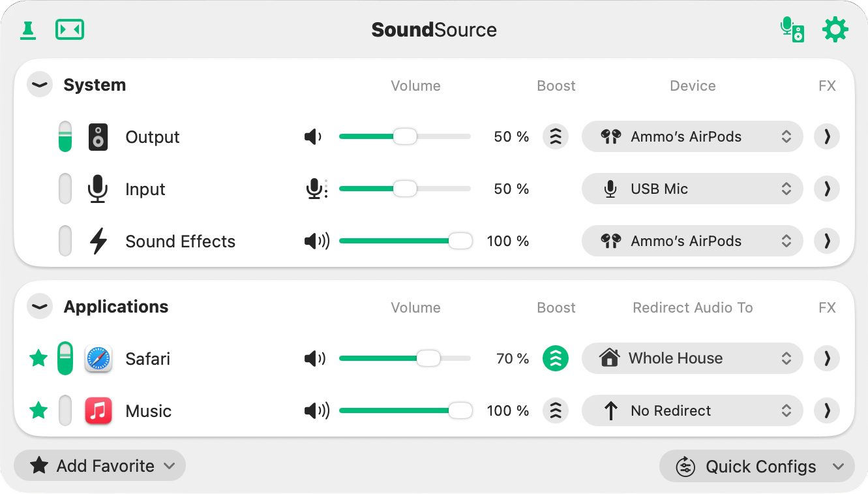Click the Music app icon

98,411
